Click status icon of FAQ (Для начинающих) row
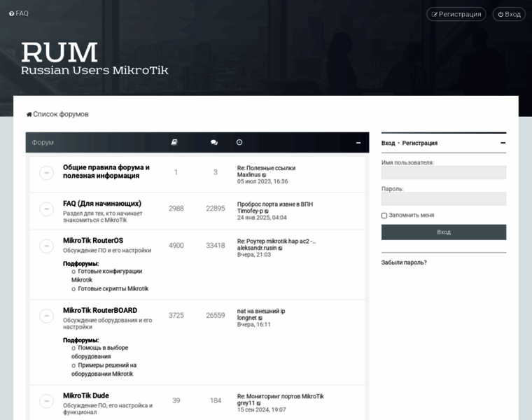 pos(46,209)
